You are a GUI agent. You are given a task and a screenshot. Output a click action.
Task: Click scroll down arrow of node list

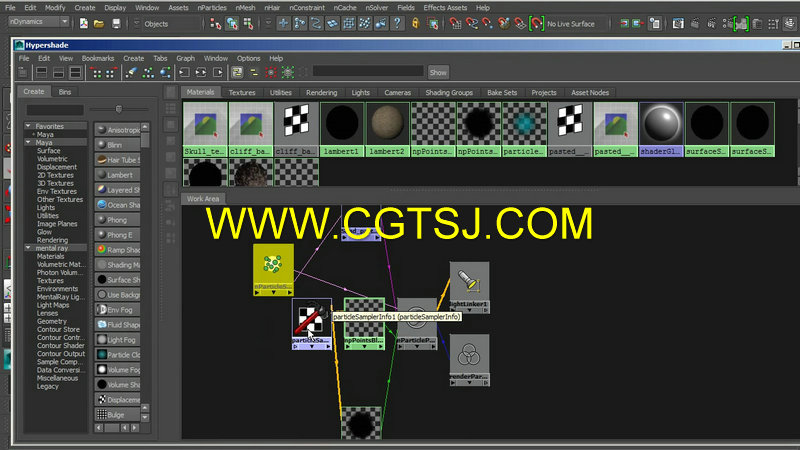pos(145,417)
